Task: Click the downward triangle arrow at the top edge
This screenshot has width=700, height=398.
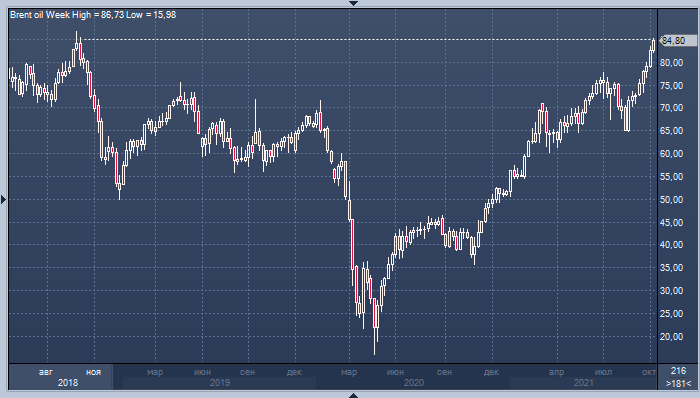Action: tap(353, 3)
